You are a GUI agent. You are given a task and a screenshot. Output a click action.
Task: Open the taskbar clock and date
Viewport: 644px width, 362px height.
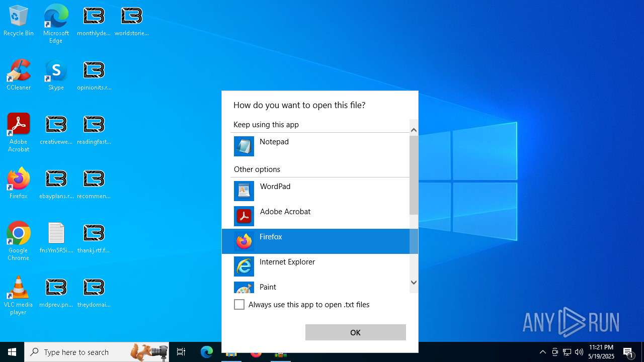point(601,352)
